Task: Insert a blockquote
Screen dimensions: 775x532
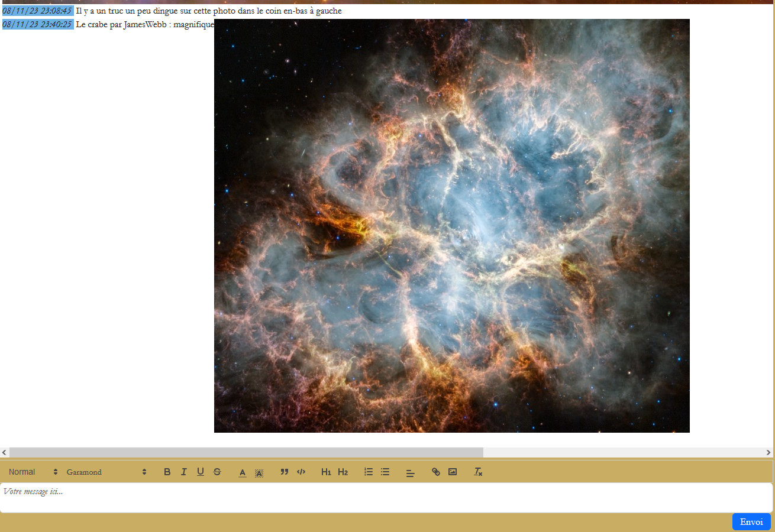Action: [285, 472]
